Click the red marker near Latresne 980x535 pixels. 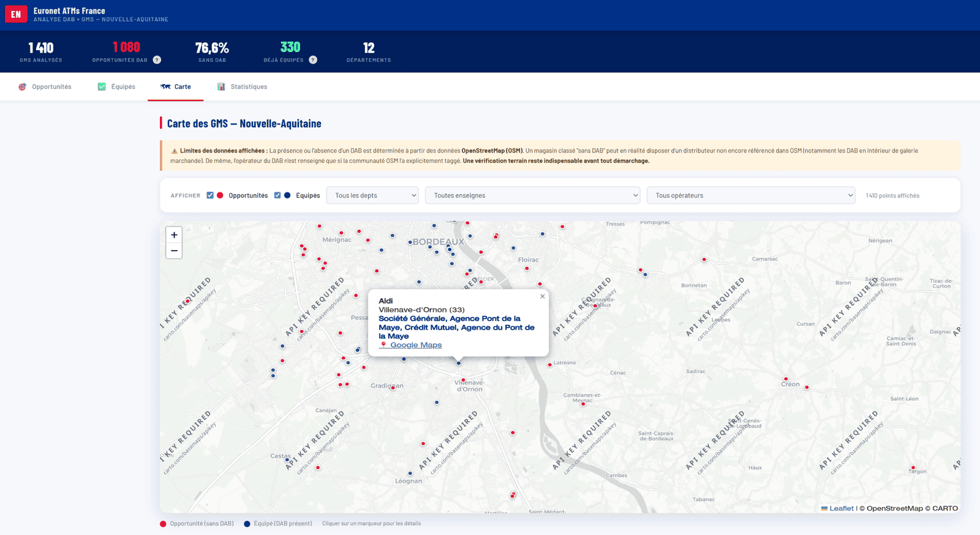(x=549, y=365)
